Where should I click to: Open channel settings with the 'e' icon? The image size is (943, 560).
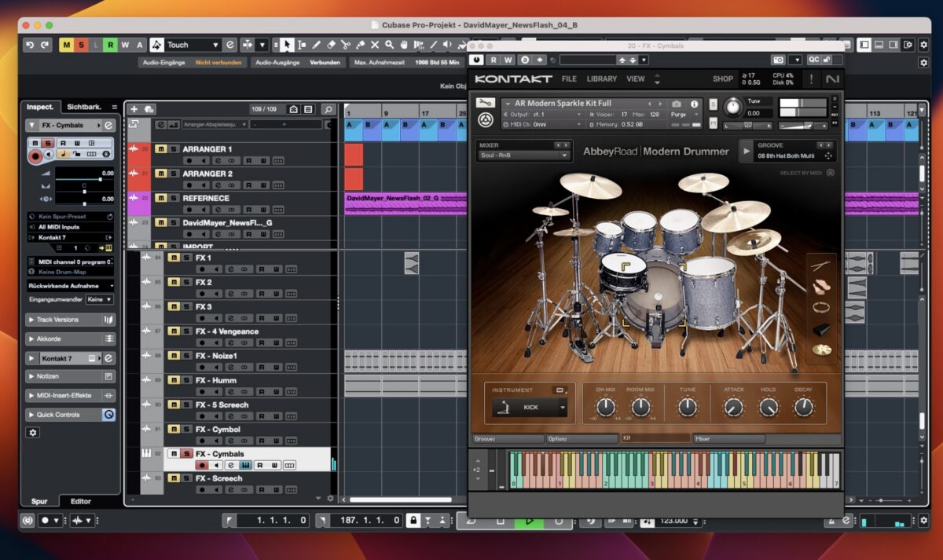pyautogui.click(x=110, y=125)
